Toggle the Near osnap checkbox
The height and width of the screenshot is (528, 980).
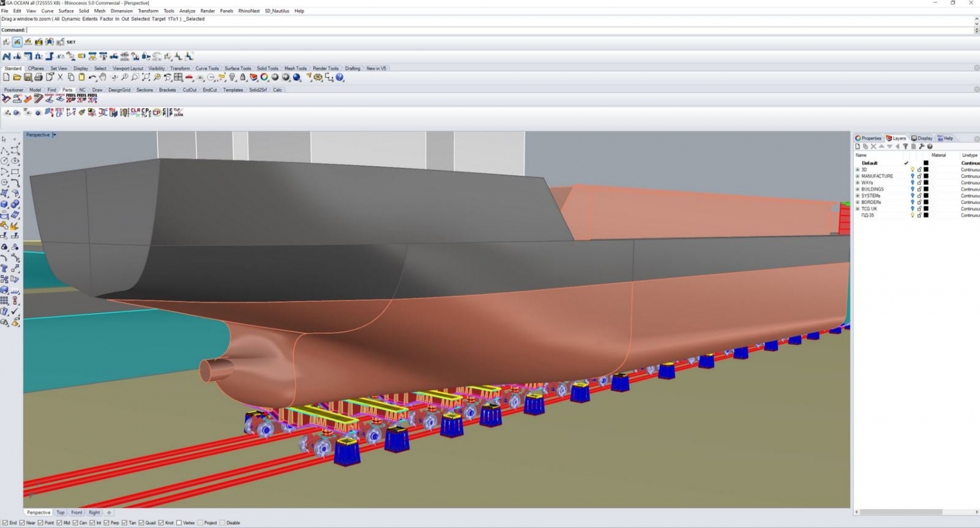pyautogui.click(x=23, y=523)
